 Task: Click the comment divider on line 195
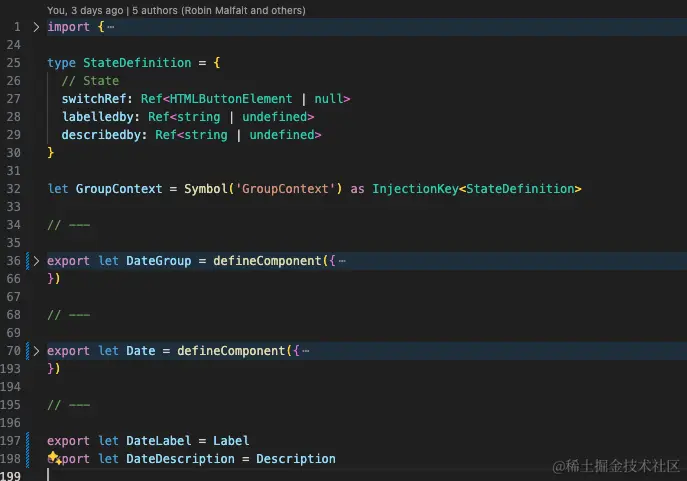[68, 405]
